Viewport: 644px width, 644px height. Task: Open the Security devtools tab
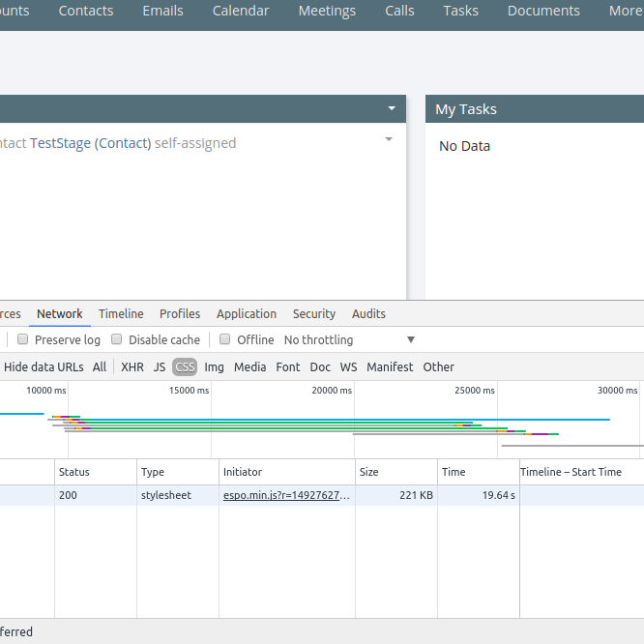[x=314, y=314]
